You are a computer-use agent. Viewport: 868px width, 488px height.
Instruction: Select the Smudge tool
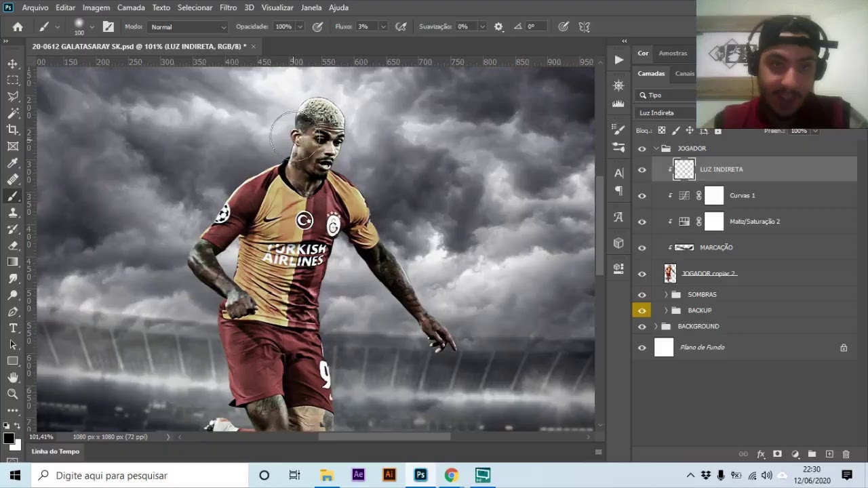tap(13, 279)
